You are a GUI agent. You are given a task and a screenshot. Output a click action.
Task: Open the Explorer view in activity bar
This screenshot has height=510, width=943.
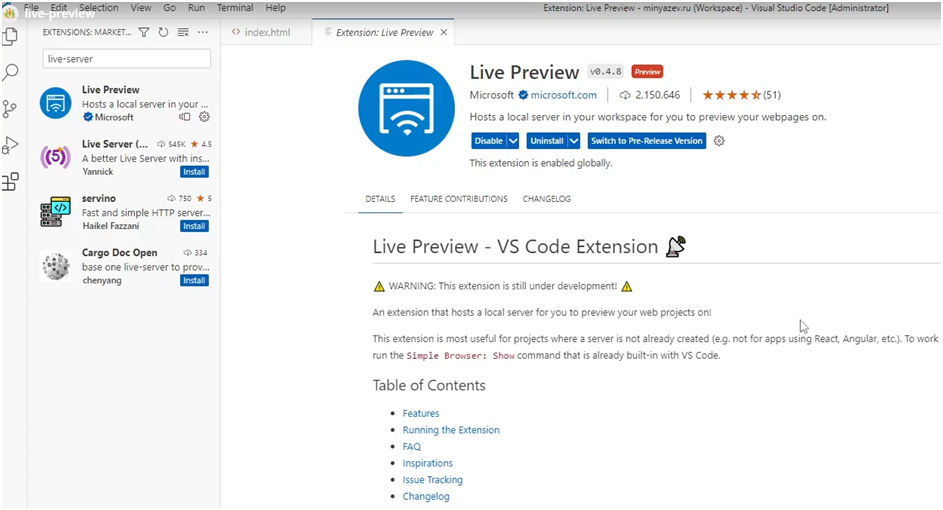[10, 37]
